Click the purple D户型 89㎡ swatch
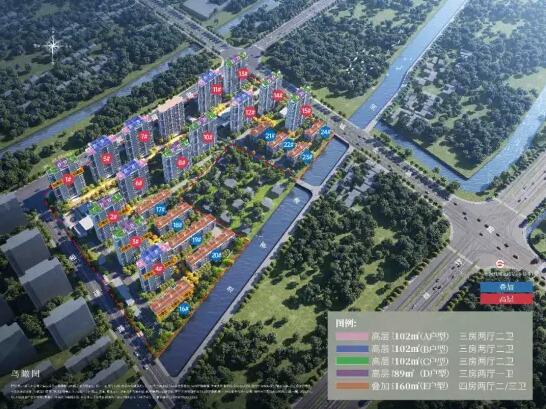The image size is (546, 409). [x=352, y=373]
